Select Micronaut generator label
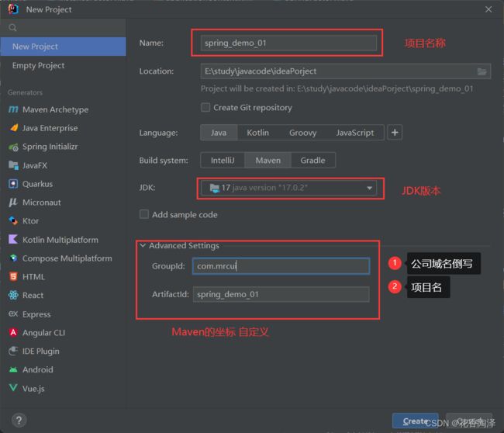The width and height of the screenshot is (504, 433). (41, 203)
